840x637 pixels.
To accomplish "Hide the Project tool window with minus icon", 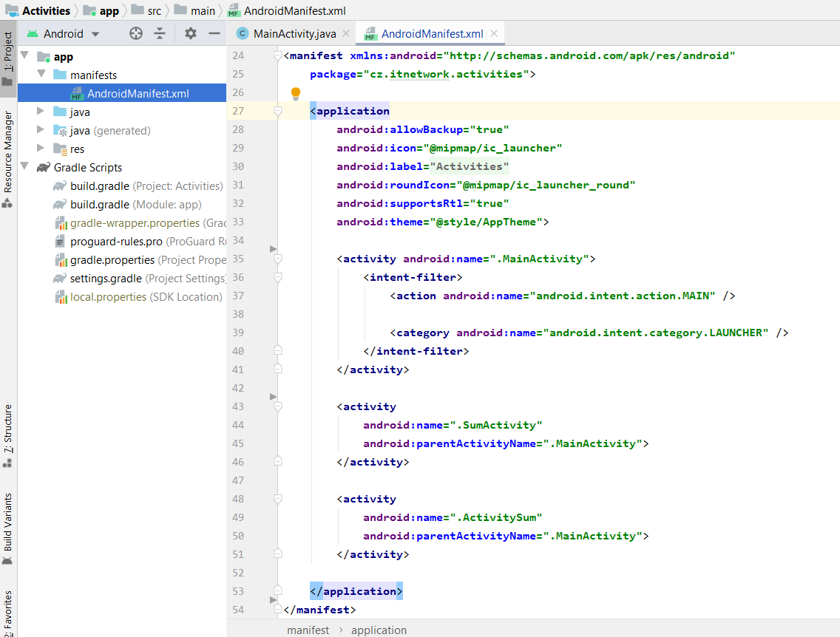I will 214,33.
